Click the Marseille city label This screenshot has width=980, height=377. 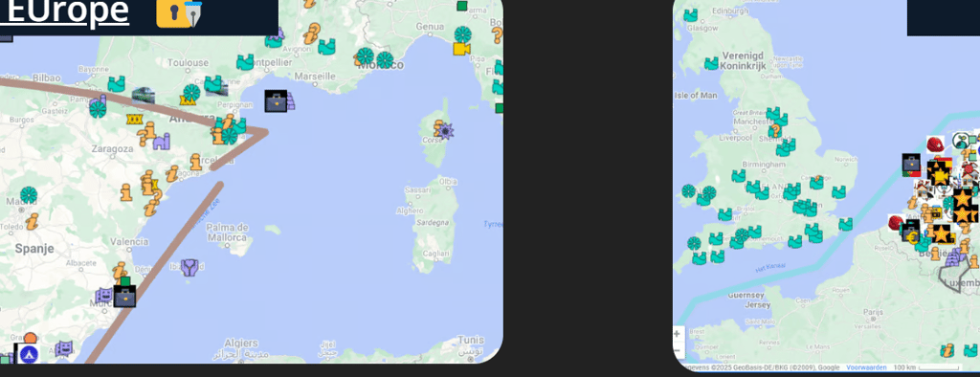coord(314,76)
